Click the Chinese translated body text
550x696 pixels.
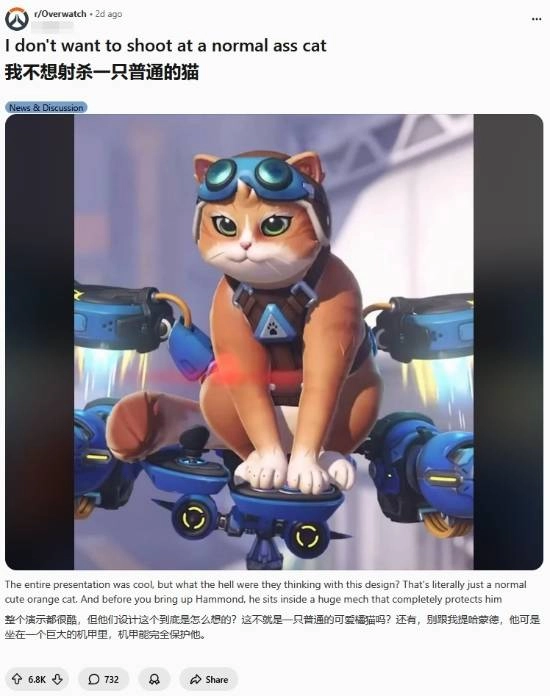click(x=272, y=627)
